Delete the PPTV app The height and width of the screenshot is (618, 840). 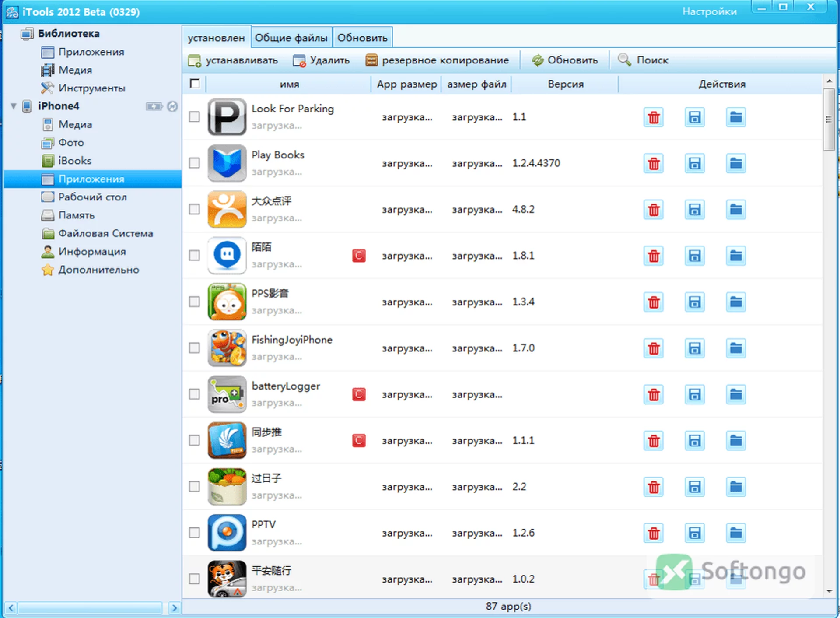click(x=654, y=533)
